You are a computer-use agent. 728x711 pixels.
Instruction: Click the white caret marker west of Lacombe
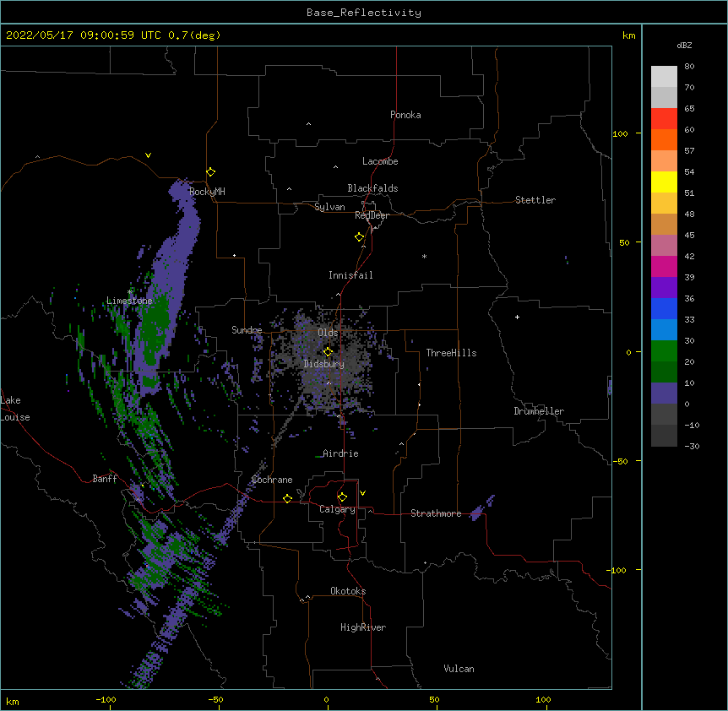pos(335,167)
